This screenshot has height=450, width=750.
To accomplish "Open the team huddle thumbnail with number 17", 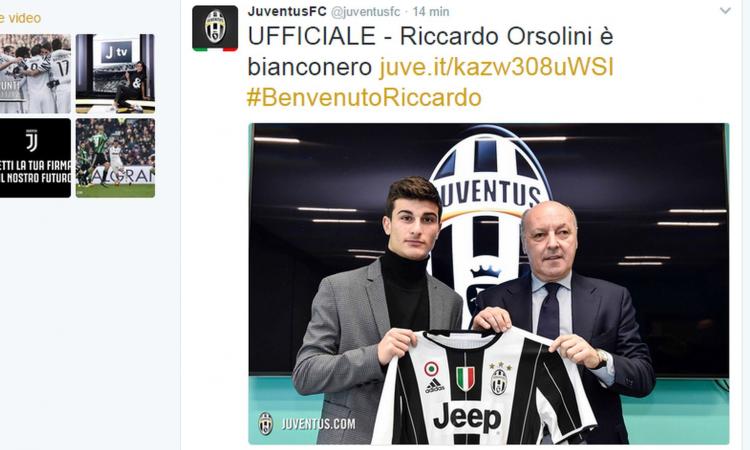I will coord(35,74).
